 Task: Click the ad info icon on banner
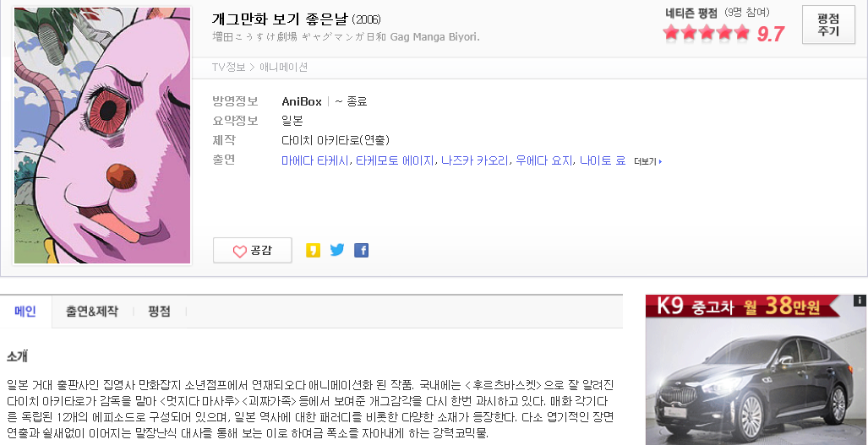click(x=860, y=301)
